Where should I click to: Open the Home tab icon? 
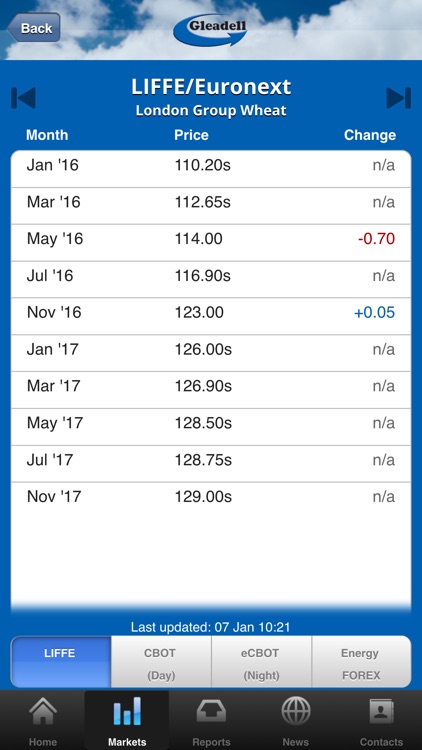tap(43, 711)
